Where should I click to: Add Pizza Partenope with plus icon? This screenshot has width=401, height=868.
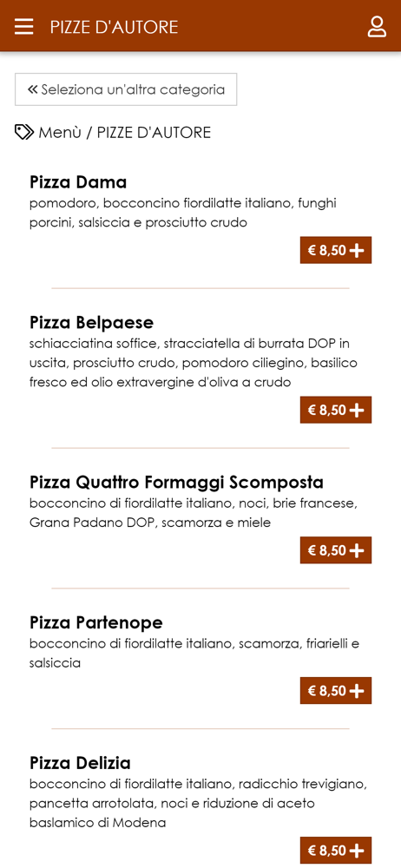pyautogui.click(x=358, y=690)
